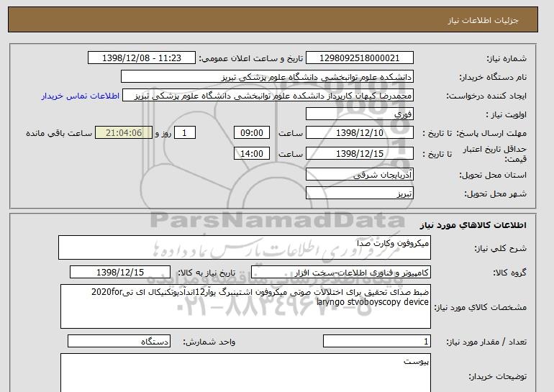554x392 pixels.
Task: Click general description field میکروفون وکارت صدا
Action: click(245, 247)
